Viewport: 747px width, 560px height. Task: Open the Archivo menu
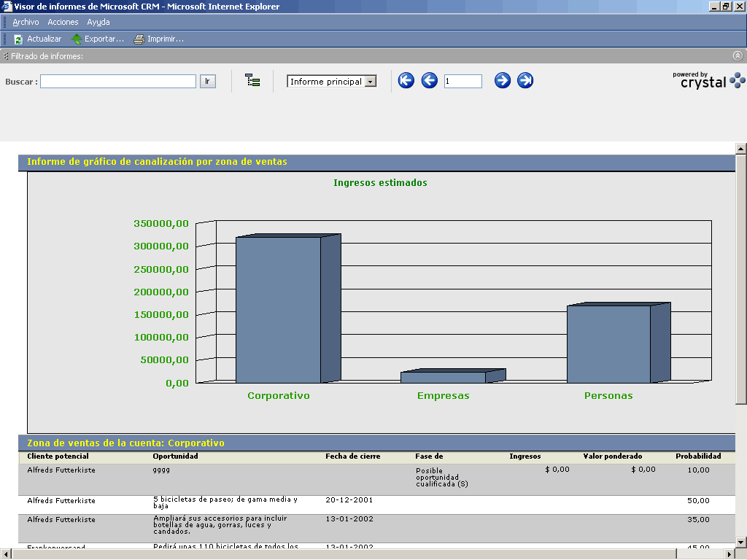click(x=26, y=22)
